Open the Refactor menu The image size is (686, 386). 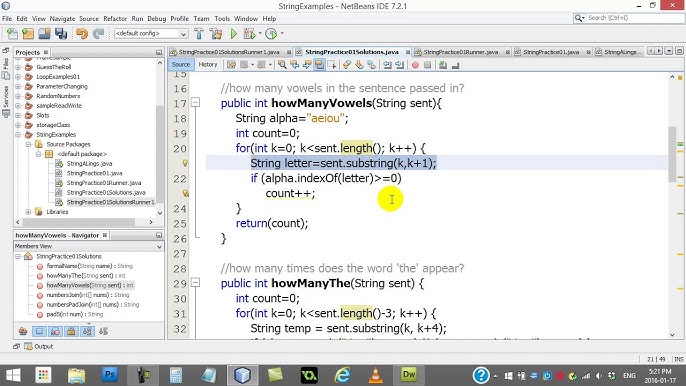(x=115, y=18)
